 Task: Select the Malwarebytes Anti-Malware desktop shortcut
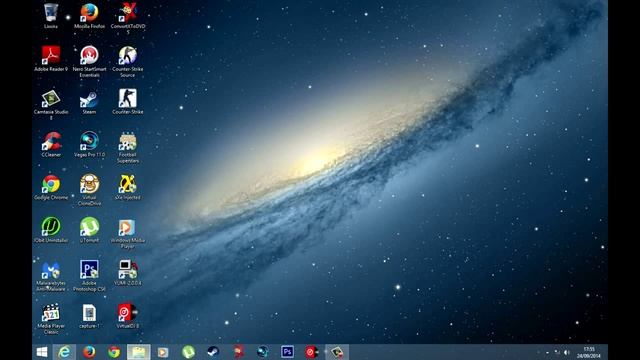tap(51, 276)
